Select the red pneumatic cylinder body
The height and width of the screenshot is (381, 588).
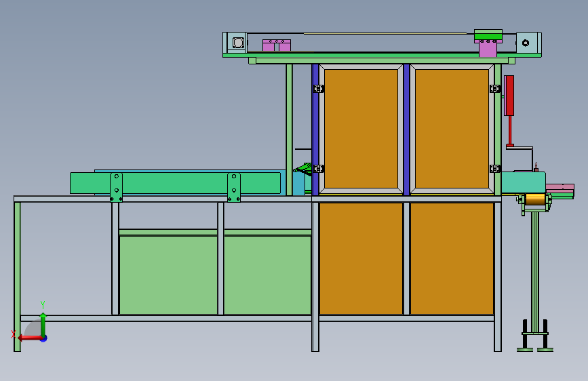509,96
